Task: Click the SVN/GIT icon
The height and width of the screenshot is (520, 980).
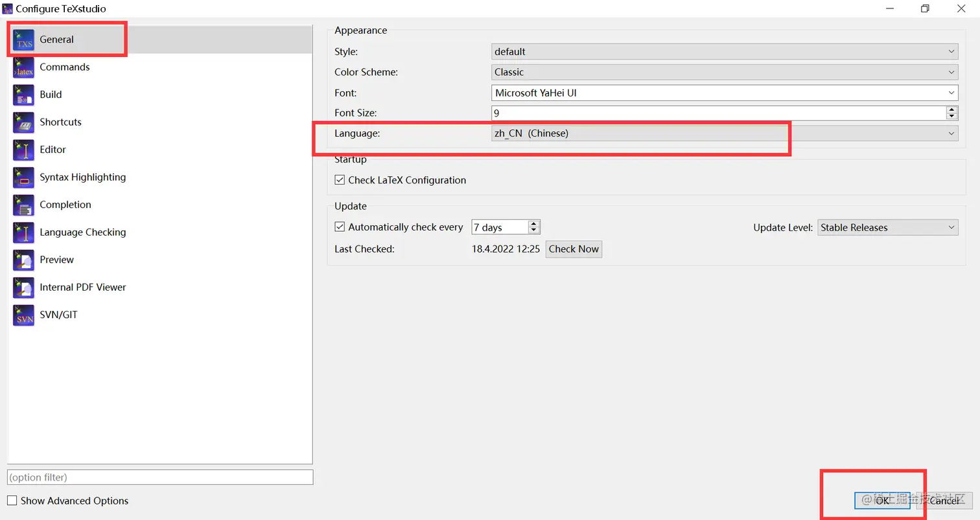Action: [24, 315]
